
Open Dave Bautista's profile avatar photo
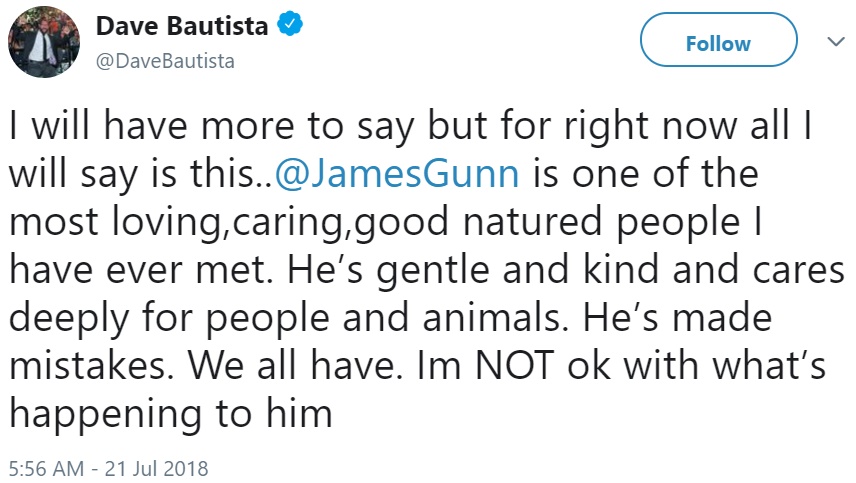pyautogui.click(x=44, y=42)
